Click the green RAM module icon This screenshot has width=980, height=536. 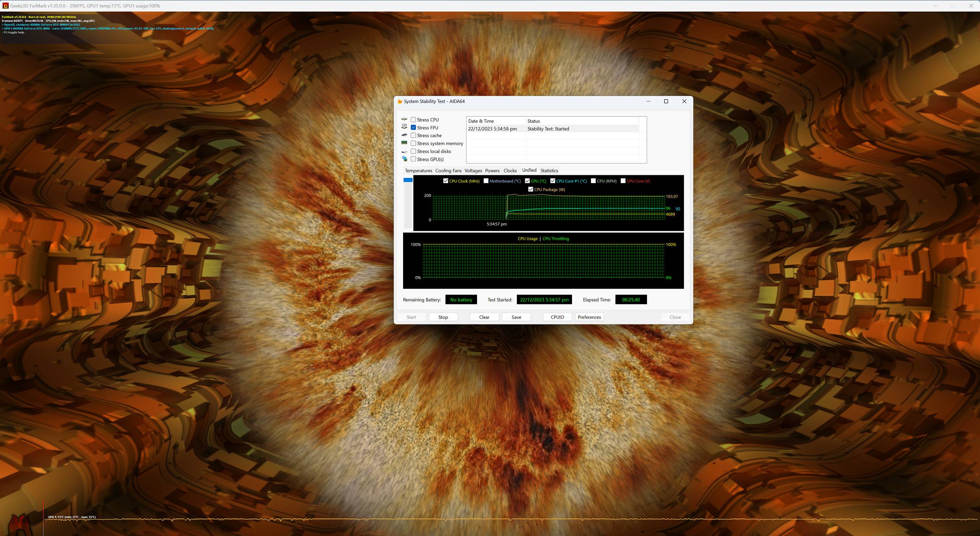[404, 143]
